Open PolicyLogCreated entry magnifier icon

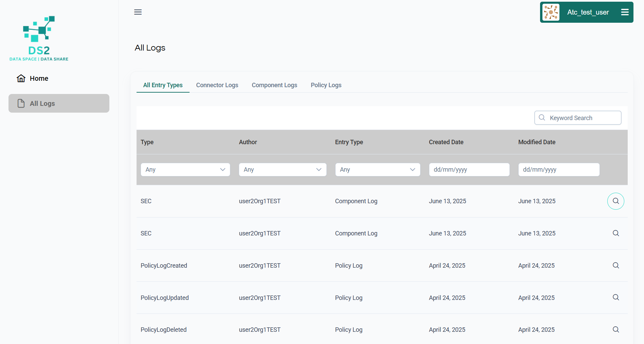coord(615,266)
